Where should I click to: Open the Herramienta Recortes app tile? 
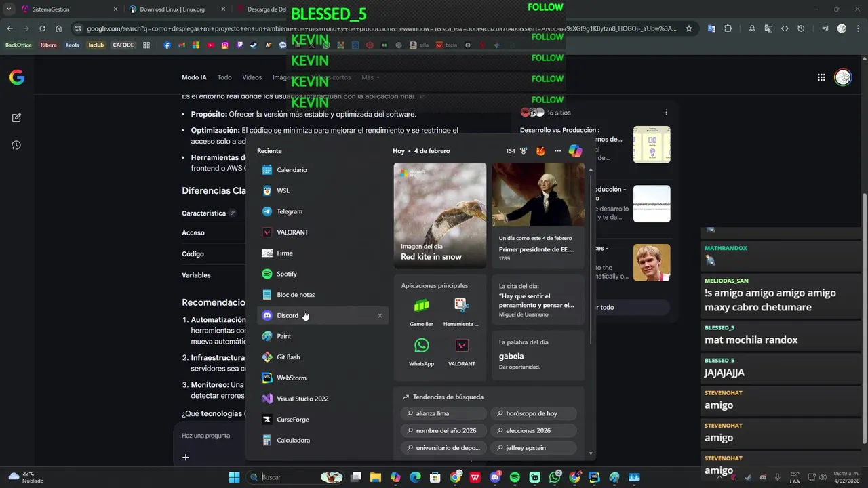point(461,312)
